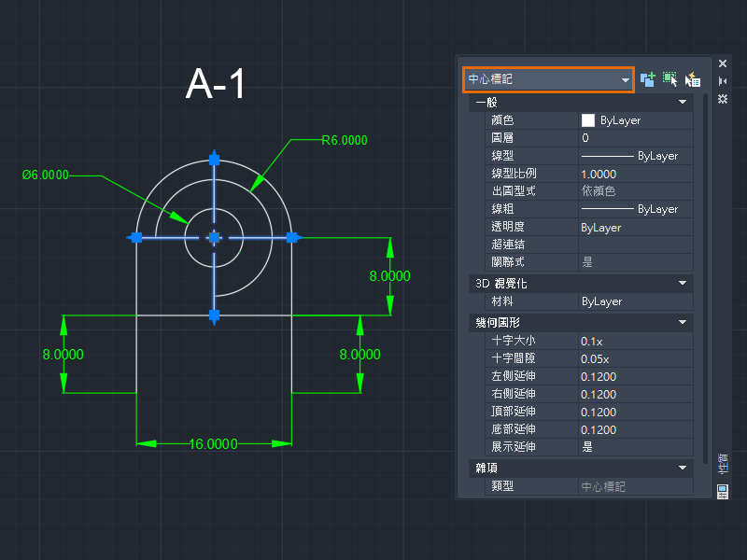Edit 頂部延伸 value 0.1200
Screen dimensions: 747x560
636,412
